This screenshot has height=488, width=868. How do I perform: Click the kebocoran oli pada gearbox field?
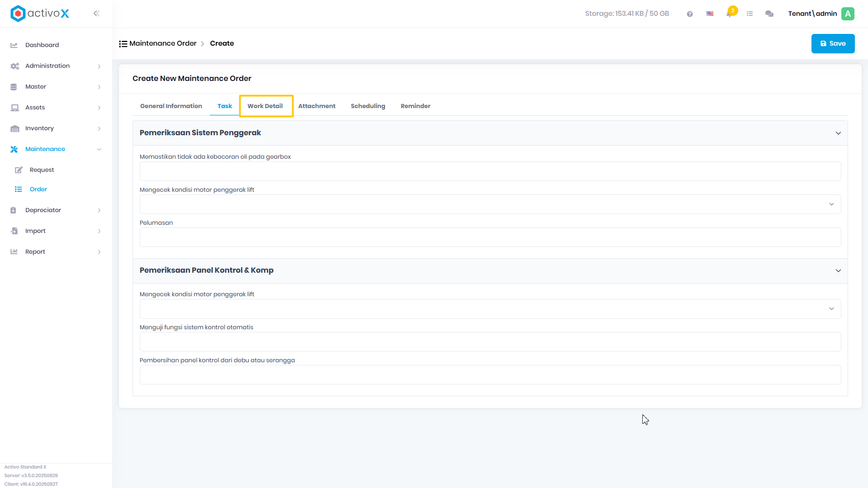coord(490,171)
